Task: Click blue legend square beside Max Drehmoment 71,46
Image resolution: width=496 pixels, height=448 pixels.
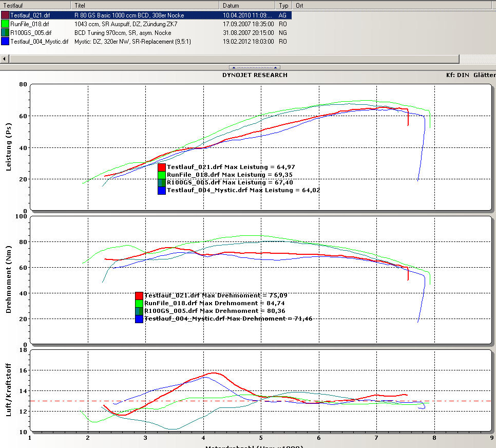Action: point(139,319)
